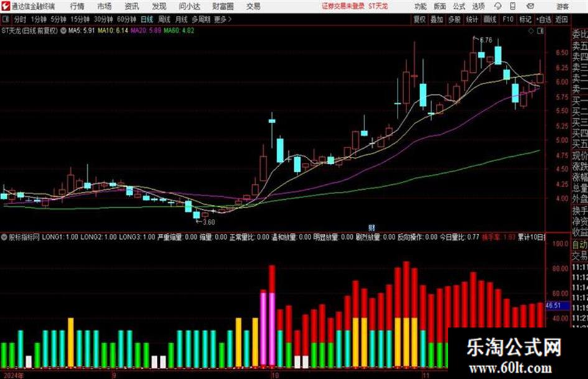Click the 2024年 date axis label
The width and height of the screenshot is (588, 379).
pos(12,375)
